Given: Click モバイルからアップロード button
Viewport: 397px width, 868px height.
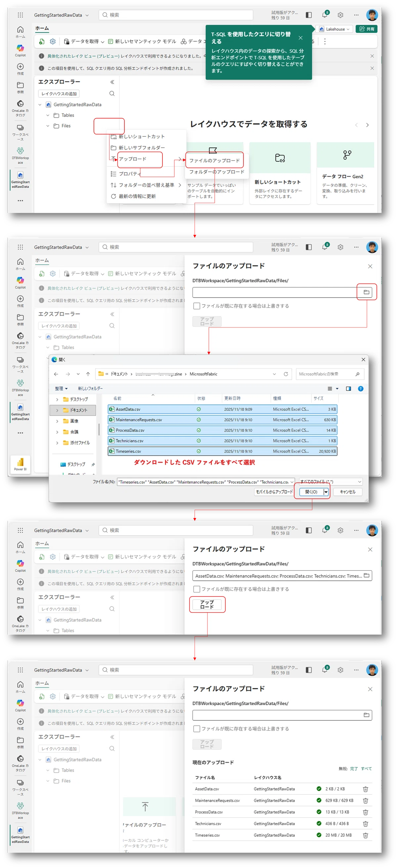Looking at the screenshot, I should [x=274, y=492].
